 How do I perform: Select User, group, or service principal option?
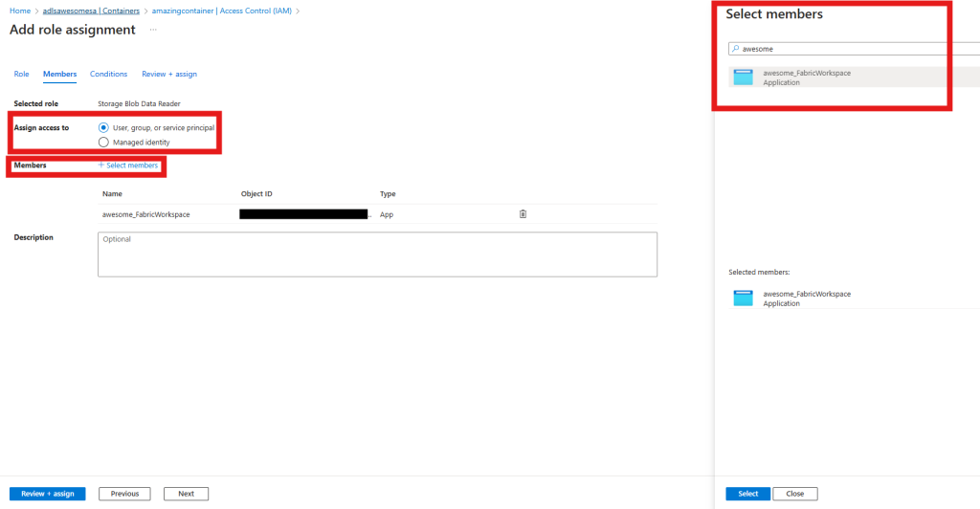tap(103, 127)
